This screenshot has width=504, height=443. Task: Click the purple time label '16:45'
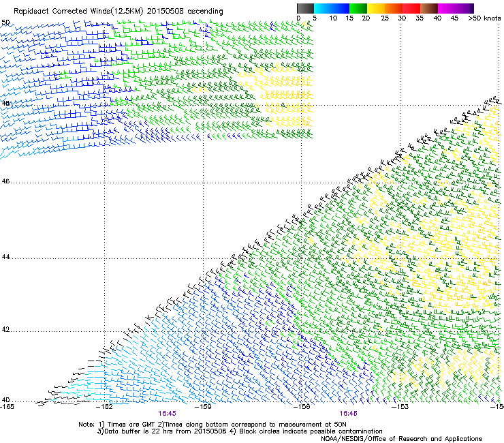(167, 414)
